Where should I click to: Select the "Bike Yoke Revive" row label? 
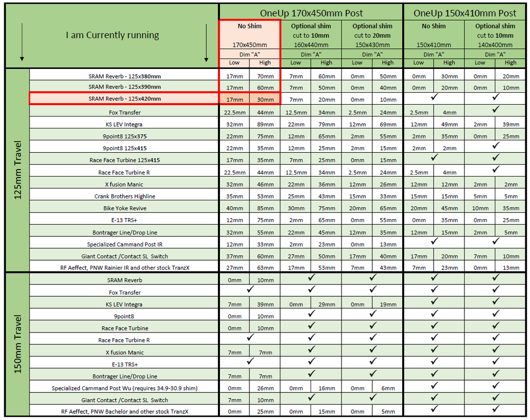[x=125, y=208]
